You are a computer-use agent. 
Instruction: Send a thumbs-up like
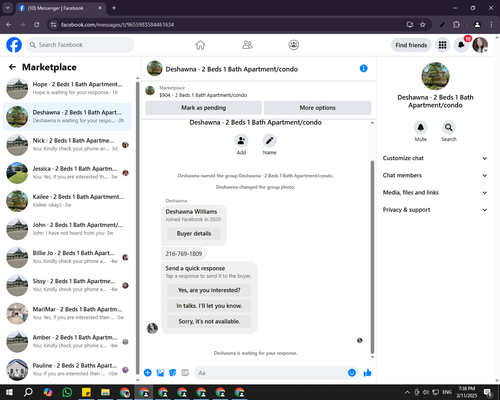click(367, 373)
